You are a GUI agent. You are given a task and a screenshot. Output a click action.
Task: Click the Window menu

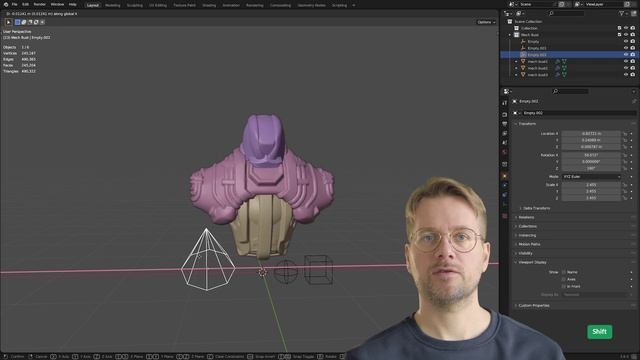click(x=57, y=4)
